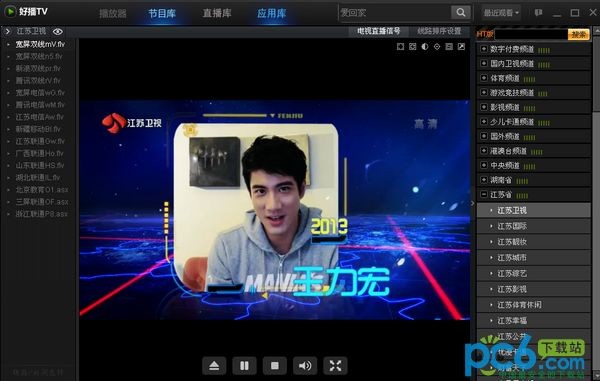
Task: Click the pop-out window icon above the video
Action: (x=461, y=47)
